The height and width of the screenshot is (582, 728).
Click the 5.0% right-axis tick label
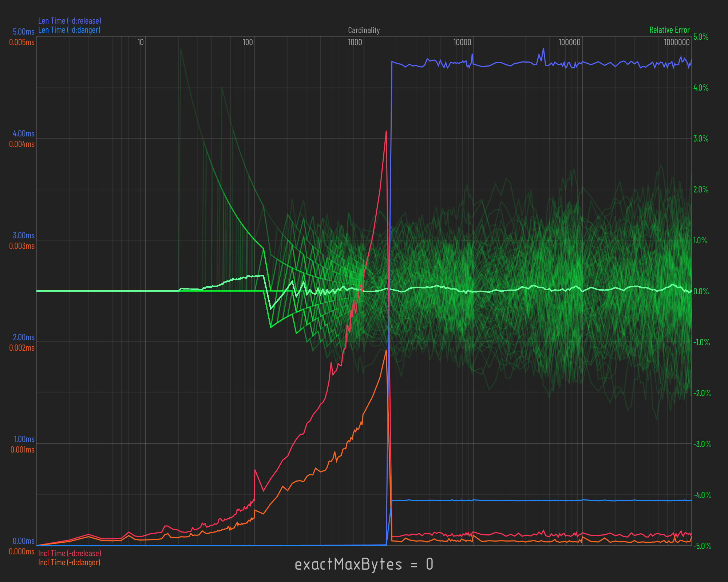click(701, 37)
